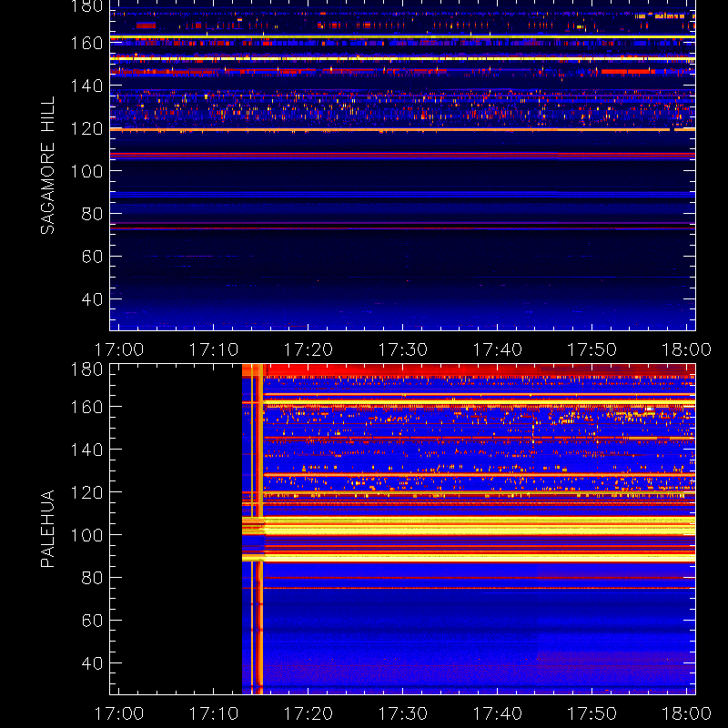Image resolution: width=728 pixels, height=728 pixels.
Task: Select the 80 frequency label on Palehua plot
Action: click(92, 578)
